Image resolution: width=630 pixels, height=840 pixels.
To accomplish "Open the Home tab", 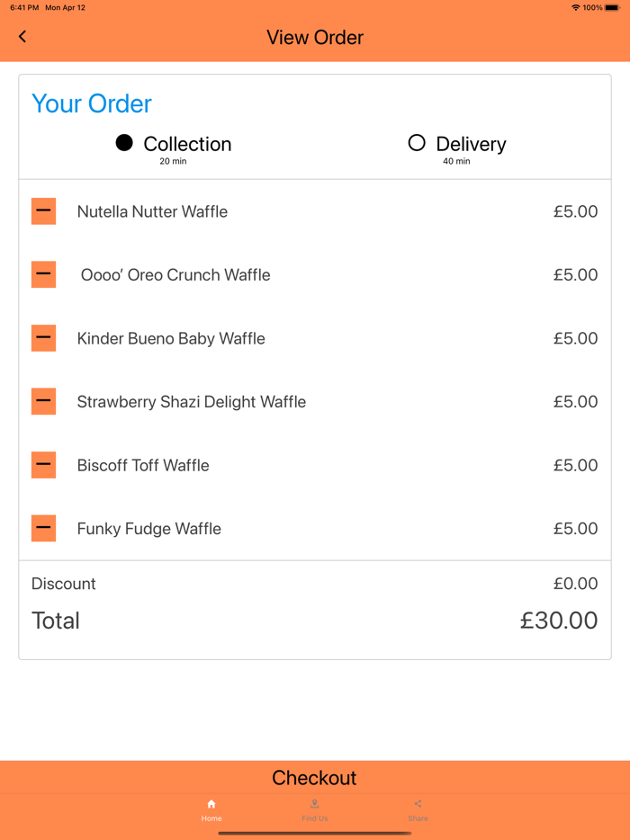I will tap(211, 810).
